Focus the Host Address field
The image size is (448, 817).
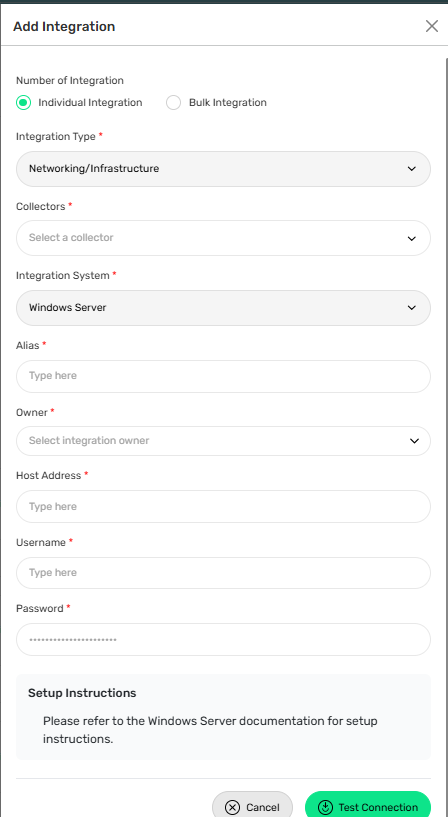tap(223, 506)
